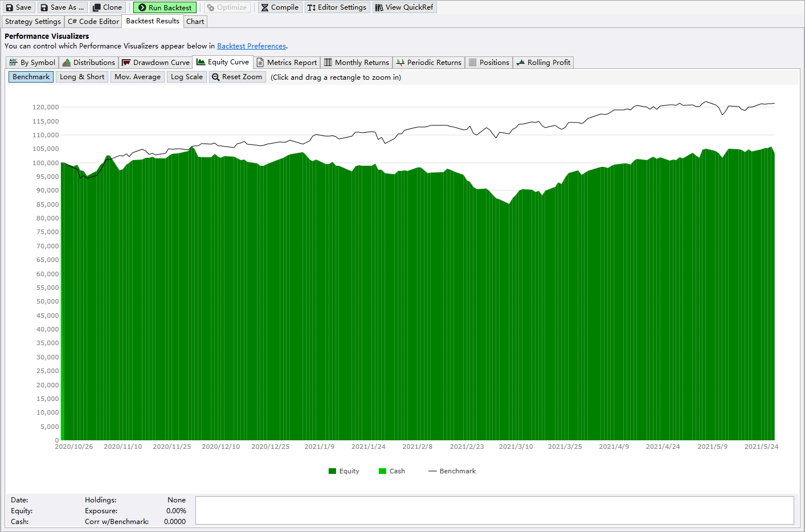Click the Optimize button
Viewport: 805px width, 532px height.
pos(227,7)
